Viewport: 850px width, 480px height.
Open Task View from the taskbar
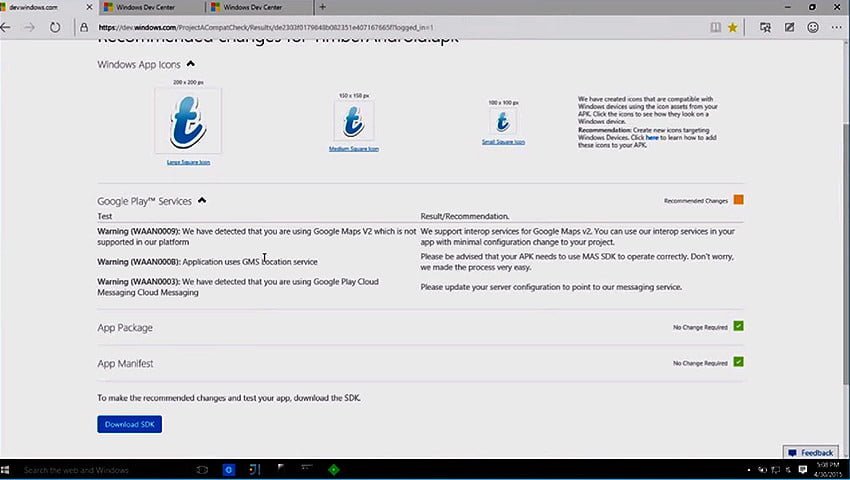click(202, 470)
